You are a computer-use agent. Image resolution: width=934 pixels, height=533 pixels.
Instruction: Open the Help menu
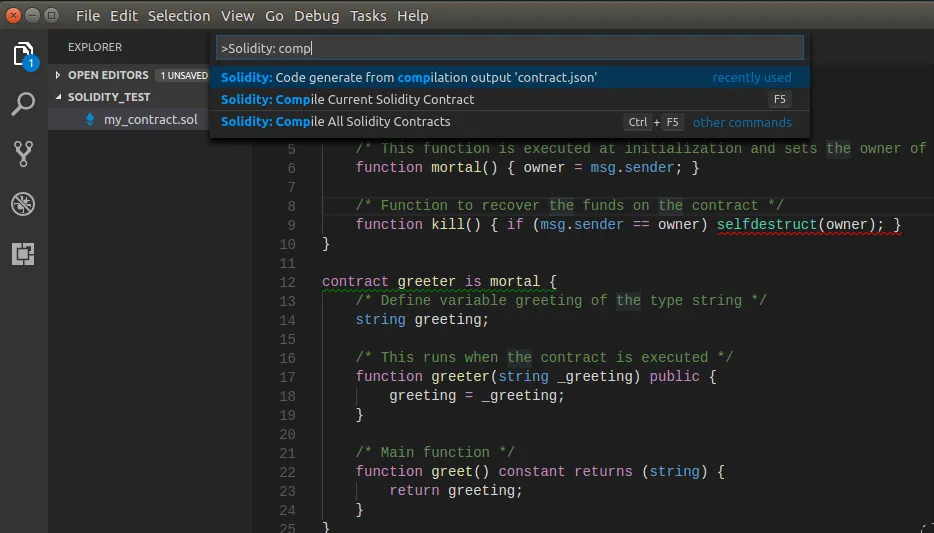coord(412,16)
